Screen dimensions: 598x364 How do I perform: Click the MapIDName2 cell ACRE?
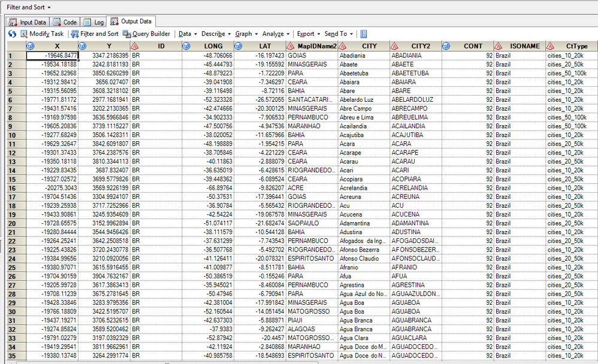coord(312,188)
